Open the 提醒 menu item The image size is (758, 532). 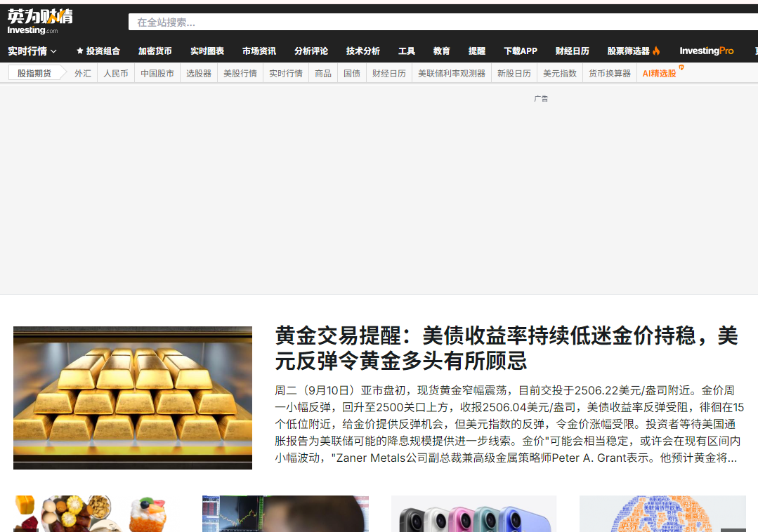[477, 51]
